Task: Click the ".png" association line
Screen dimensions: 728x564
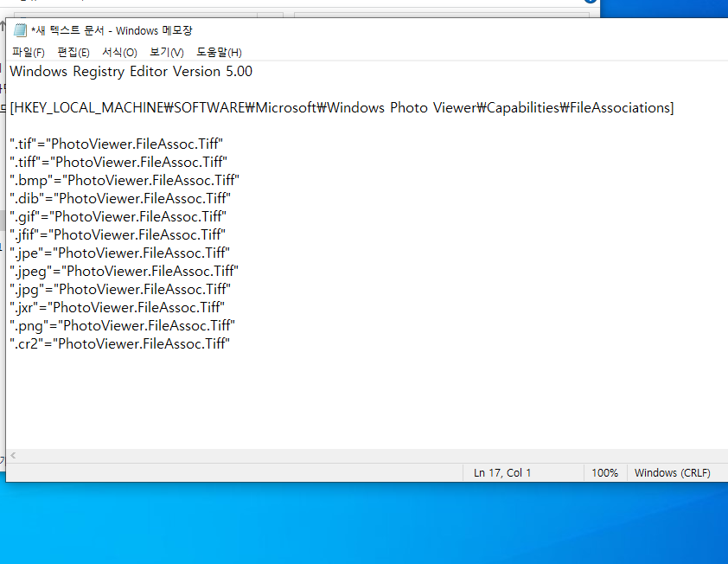Action: (123, 325)
